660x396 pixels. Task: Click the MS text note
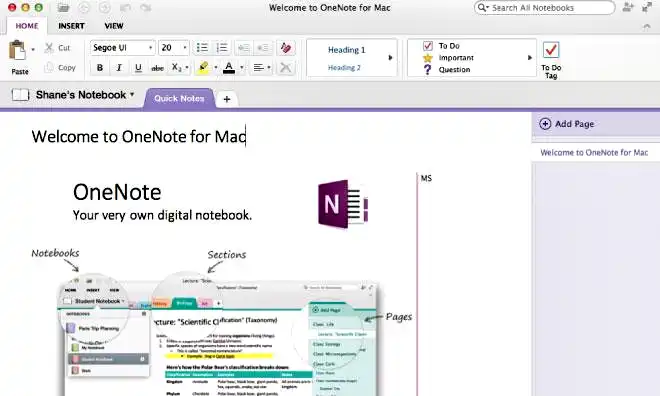[x=426, y=178]
